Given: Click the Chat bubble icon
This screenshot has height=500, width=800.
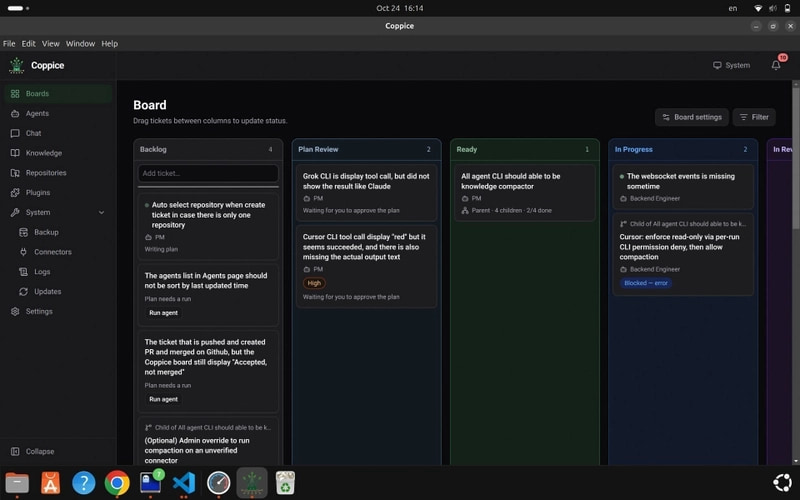Looking at the screenshot, I should point(15,133).
